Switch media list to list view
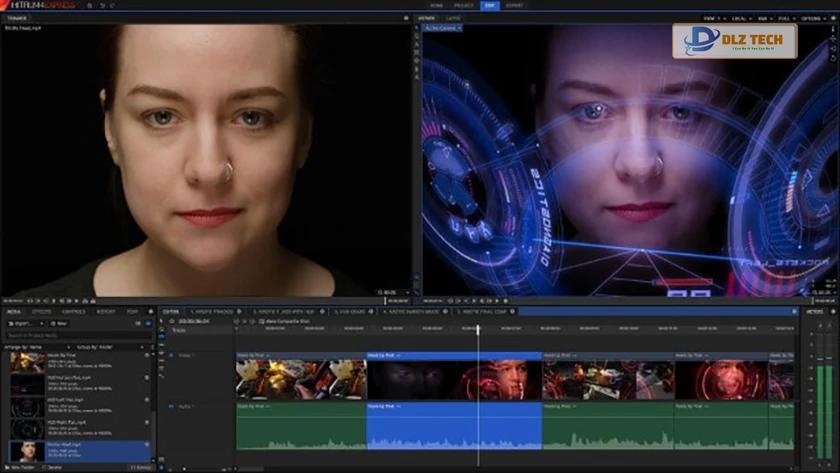The image size is (840, 473). pos(138,324)
